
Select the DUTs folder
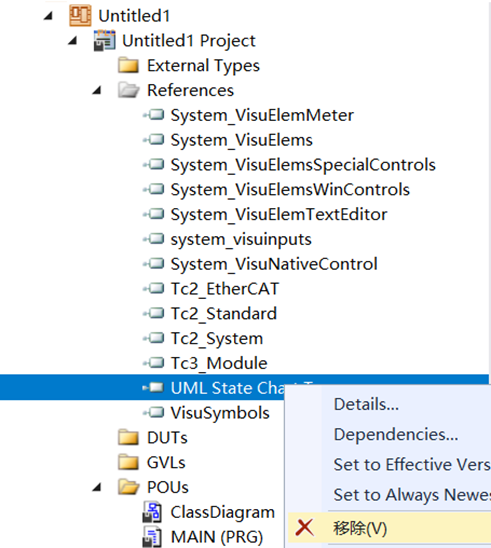[x=167, y=438]
